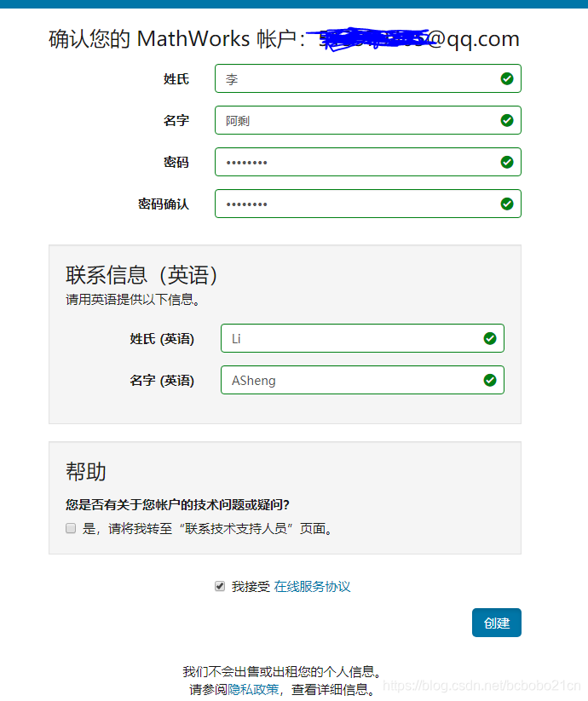This screenshot has height=701, width=588.
Task: Click the validation checkmark in 密码 field
Action: 507,162
